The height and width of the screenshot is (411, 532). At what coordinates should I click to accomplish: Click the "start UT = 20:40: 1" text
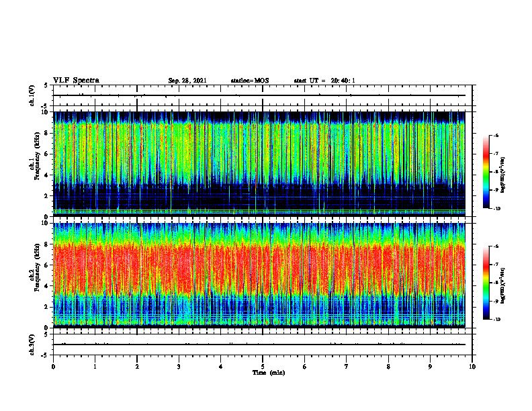click(324, 81)
